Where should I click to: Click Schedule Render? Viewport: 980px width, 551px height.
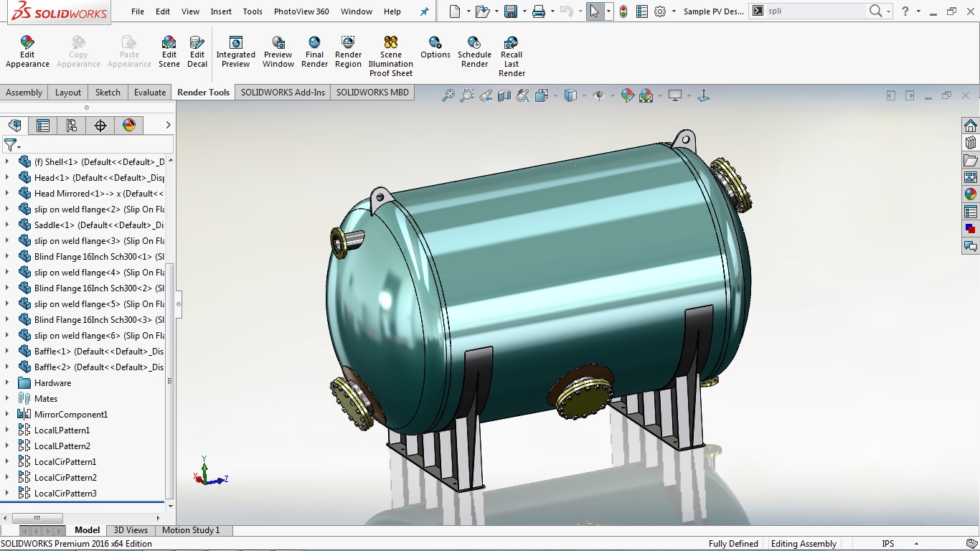(474, 52)
